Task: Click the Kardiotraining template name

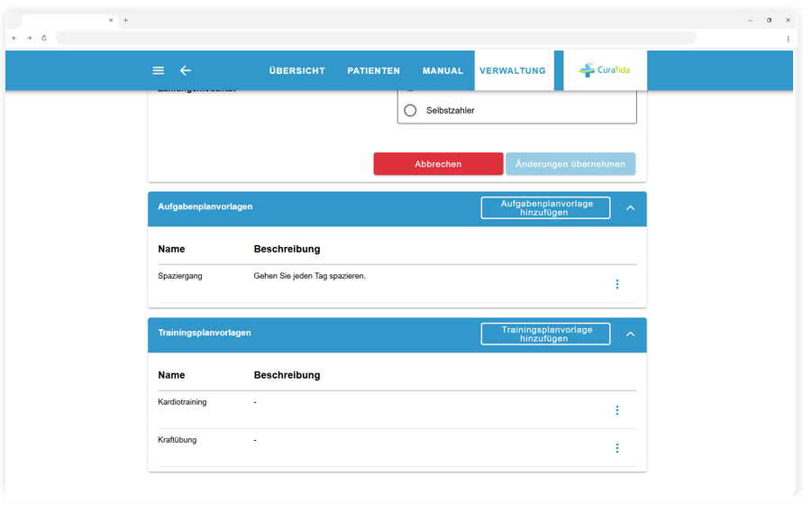Action: click(182, 401)
